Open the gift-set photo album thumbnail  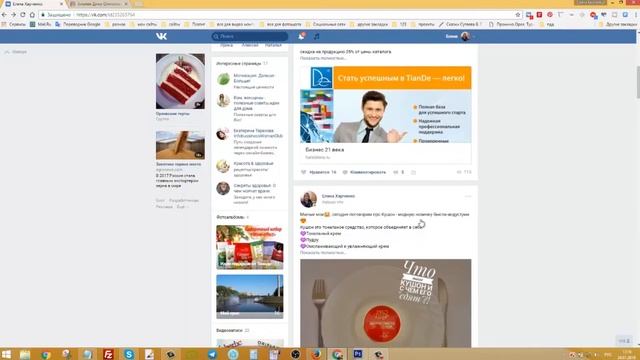250,247
